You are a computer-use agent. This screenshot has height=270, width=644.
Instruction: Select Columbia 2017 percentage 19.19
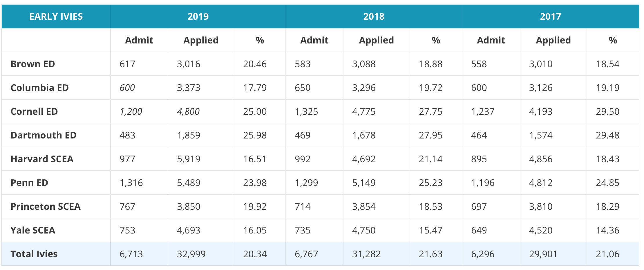coord(607,88)
